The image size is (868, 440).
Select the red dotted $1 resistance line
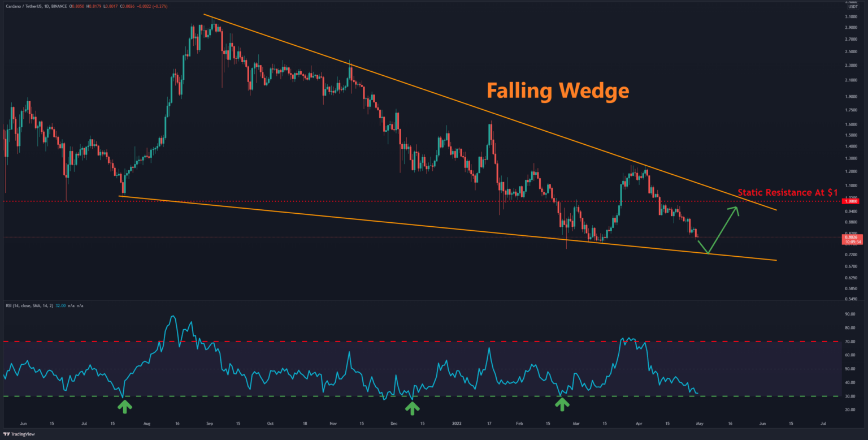pyautogui.click(x=339, y=201)
